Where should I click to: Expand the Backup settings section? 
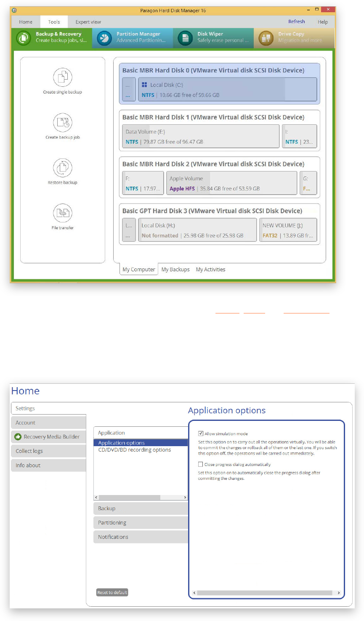[141, 509]
